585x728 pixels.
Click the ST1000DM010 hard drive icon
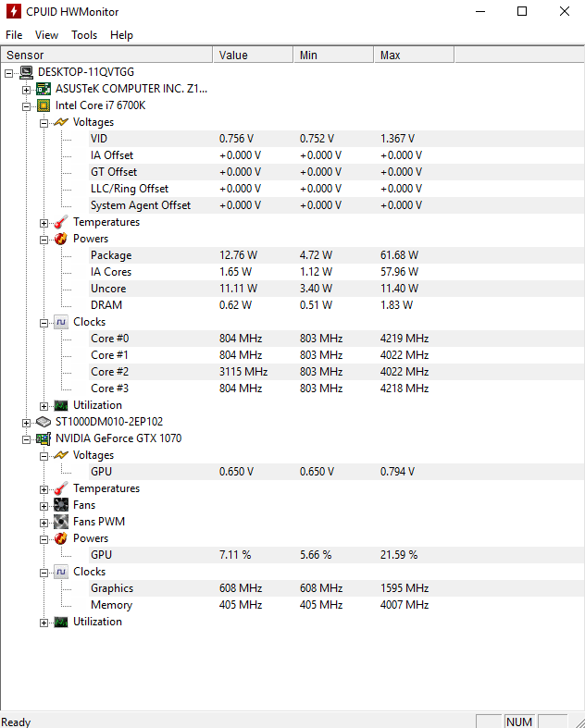44,422
